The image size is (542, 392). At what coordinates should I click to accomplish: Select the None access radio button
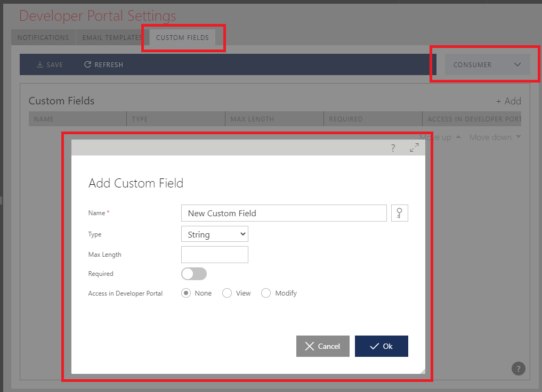coord(186,293)
